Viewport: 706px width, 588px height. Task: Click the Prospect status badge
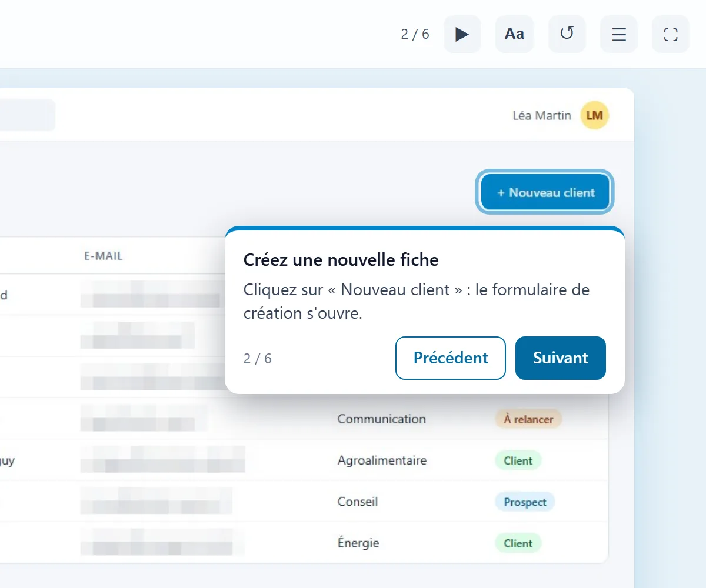click(x=525, y=502)
